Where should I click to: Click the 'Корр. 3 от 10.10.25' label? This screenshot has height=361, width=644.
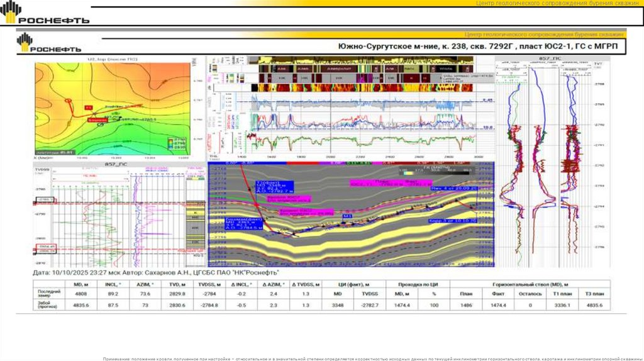(x=452, y=221)
